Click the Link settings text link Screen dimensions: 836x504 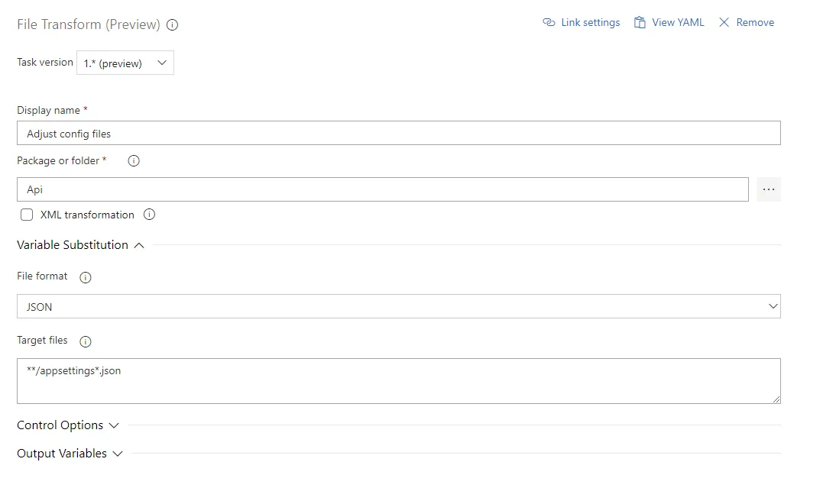pyautogui.click(x=590, y=22)
